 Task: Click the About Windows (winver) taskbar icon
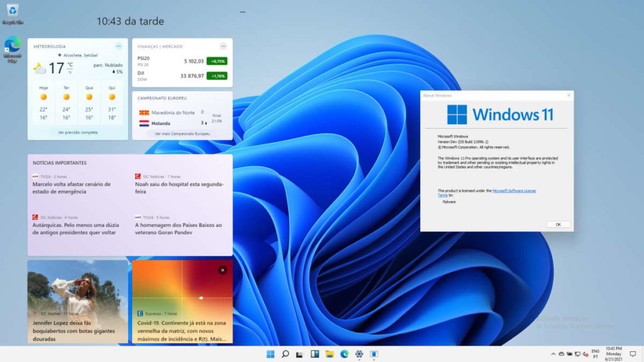(374, 354)
